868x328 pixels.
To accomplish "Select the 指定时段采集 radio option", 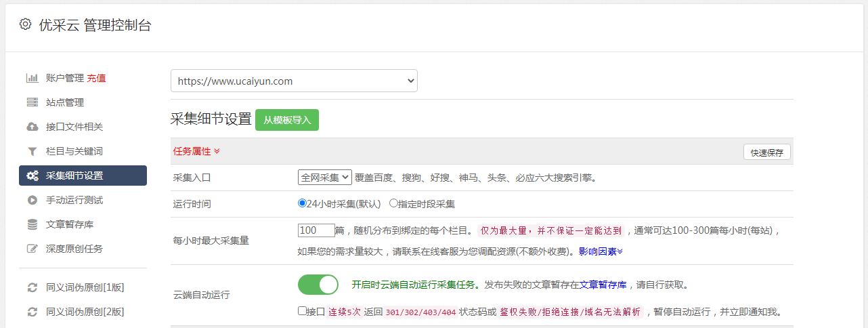I will coord(393,203).
